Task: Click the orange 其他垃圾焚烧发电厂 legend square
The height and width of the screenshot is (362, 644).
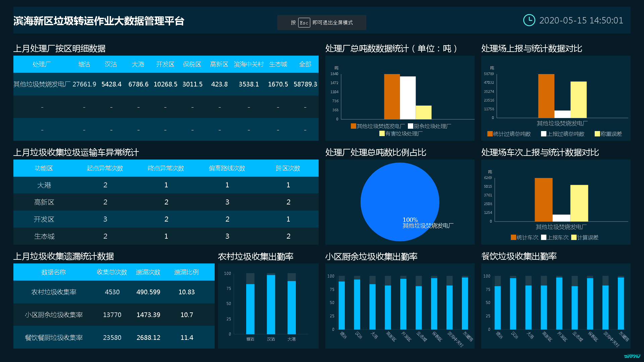Action: (x=353, y=126)
